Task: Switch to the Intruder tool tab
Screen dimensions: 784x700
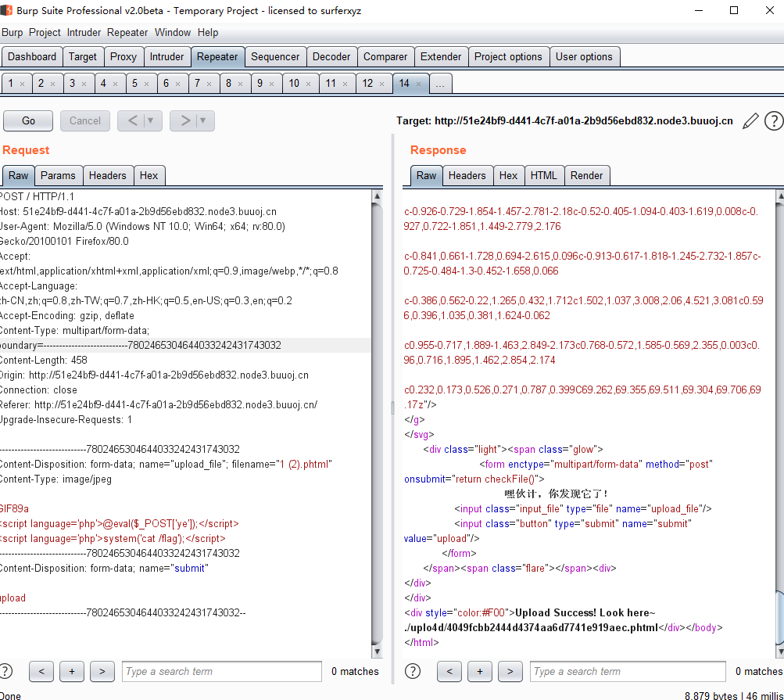Action: click(x=166, y=56)
